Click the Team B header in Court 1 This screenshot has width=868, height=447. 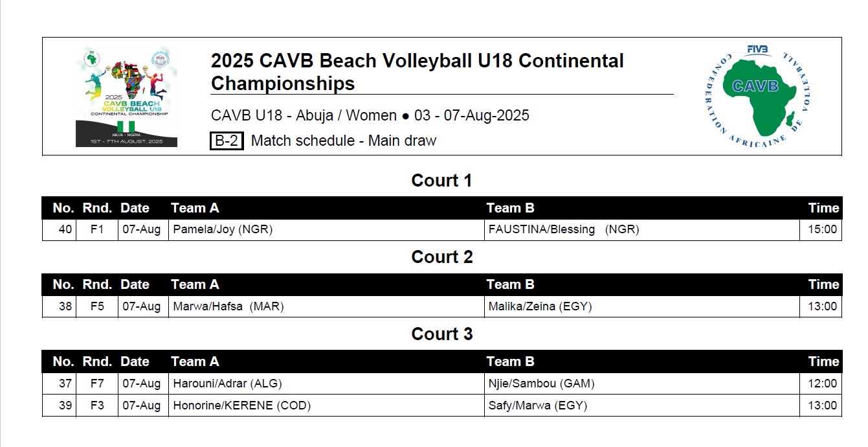(510, 208)
